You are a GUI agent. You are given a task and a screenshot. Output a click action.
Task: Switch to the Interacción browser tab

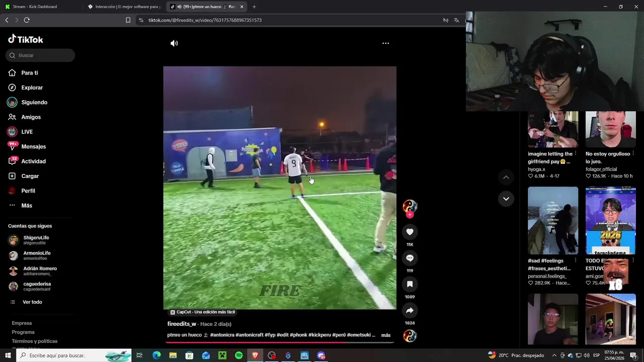(123, 7)
